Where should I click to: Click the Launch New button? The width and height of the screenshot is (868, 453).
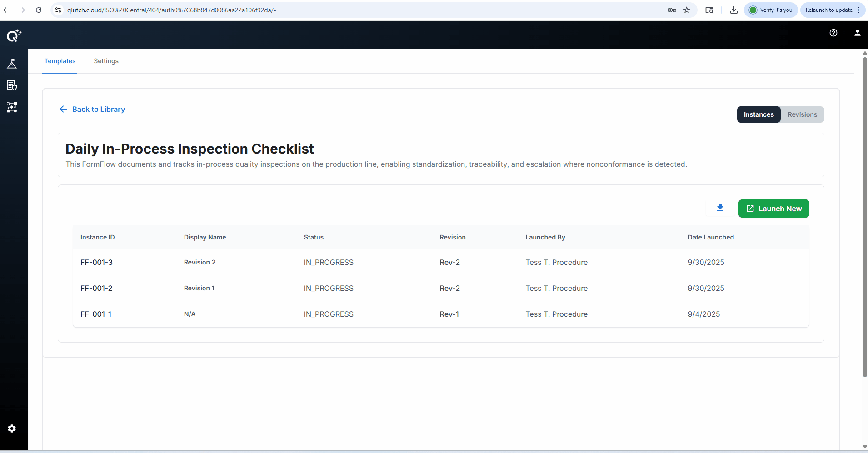click(773, 209)
